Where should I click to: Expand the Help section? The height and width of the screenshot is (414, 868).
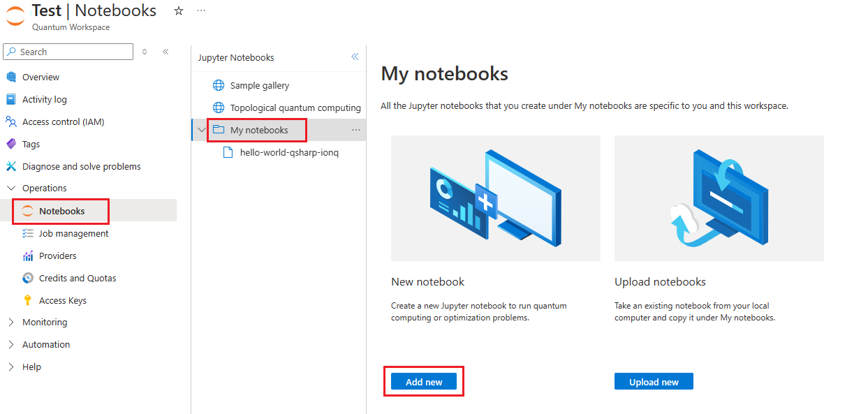(10, 367)
